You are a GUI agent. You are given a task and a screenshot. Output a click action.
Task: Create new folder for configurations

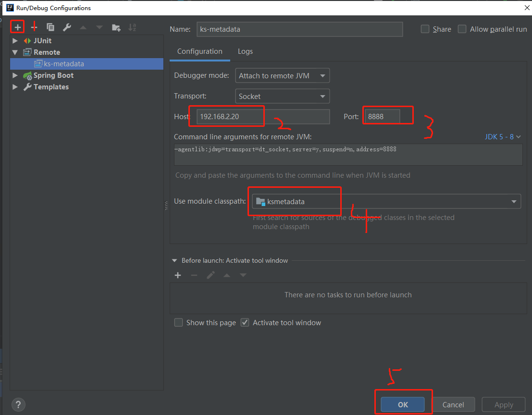116,27
